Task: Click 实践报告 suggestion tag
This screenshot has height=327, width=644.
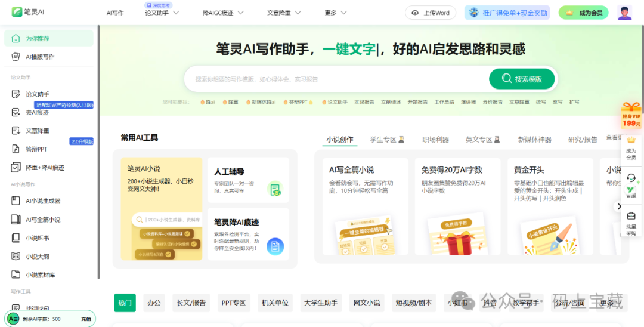Action: point(364,102)
